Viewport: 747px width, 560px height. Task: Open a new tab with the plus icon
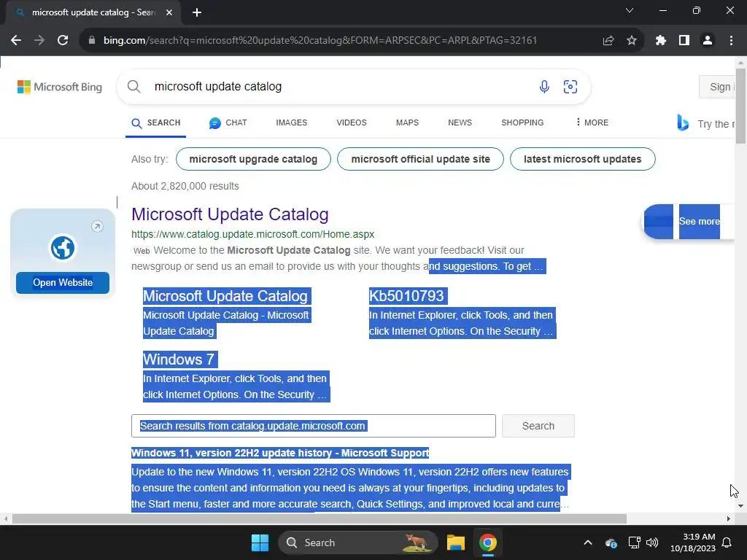(x=197, y=12)
